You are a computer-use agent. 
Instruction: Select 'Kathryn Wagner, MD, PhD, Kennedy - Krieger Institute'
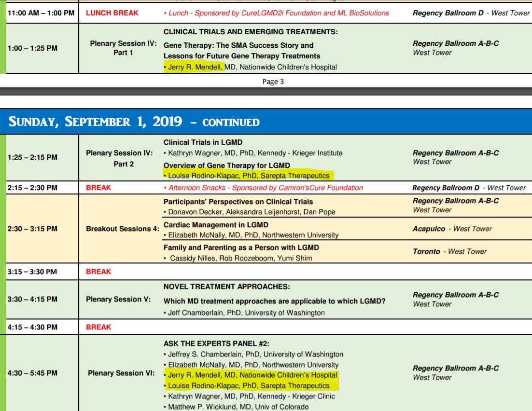pyautogui.click(x=253, y=153)
